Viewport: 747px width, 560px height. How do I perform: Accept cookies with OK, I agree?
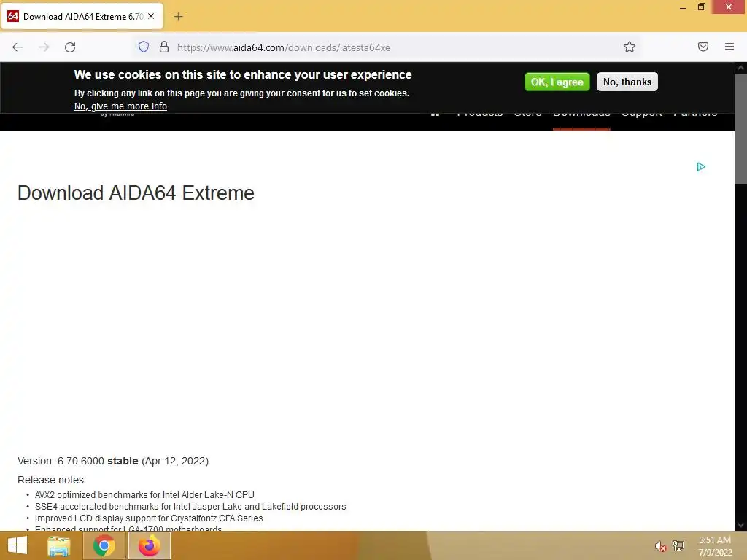point(557,82)
